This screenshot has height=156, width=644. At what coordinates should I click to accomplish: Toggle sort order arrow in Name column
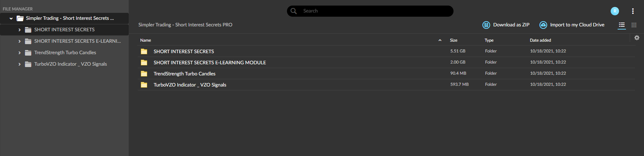[x=440, y=40]
